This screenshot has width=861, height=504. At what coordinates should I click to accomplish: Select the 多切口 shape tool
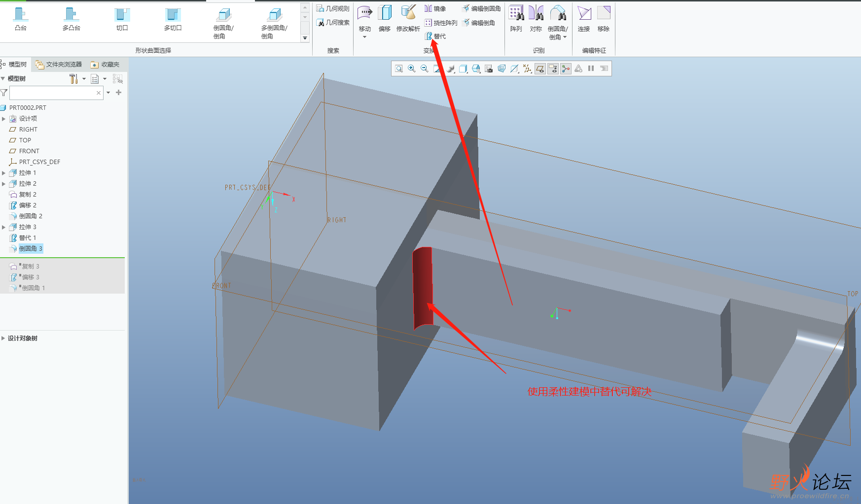pyautogui.click(x=173, y=19)
